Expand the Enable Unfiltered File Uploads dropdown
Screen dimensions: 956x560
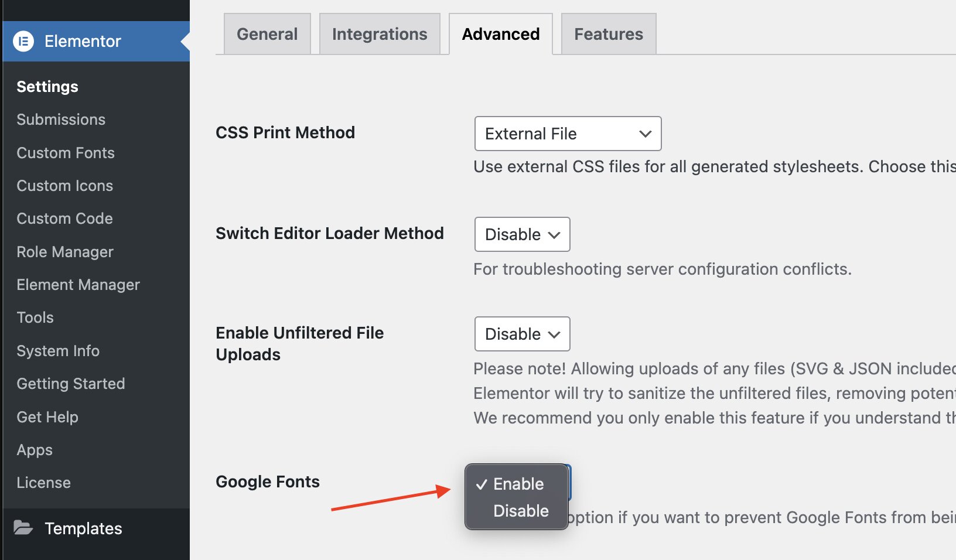pos(521,334)
